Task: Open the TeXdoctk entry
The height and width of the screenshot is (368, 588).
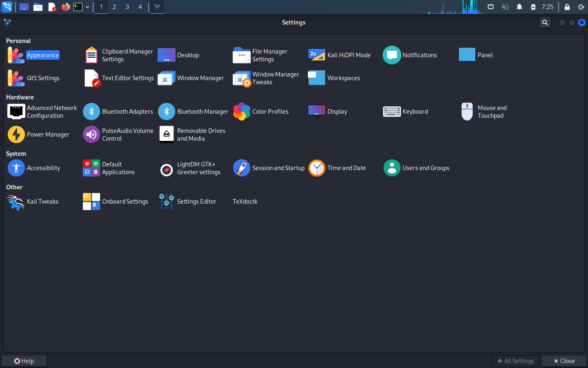Action: coord(245,202)
